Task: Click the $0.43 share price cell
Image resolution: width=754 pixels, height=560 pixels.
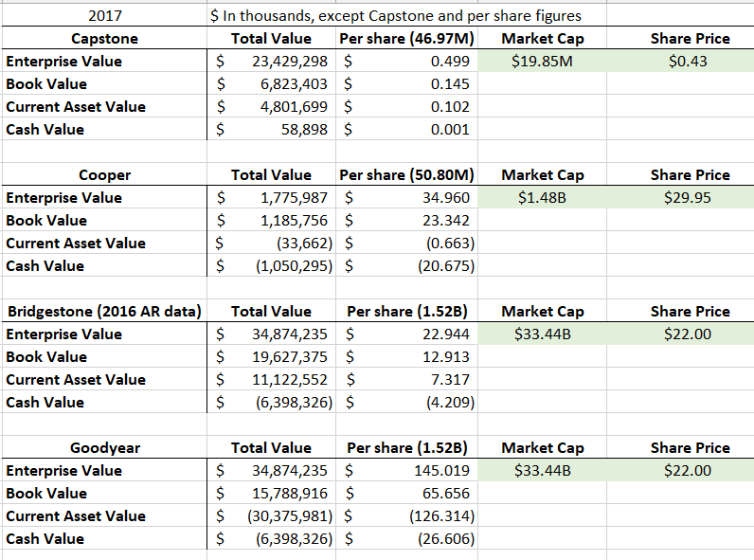Action: [x=690, y=62]
